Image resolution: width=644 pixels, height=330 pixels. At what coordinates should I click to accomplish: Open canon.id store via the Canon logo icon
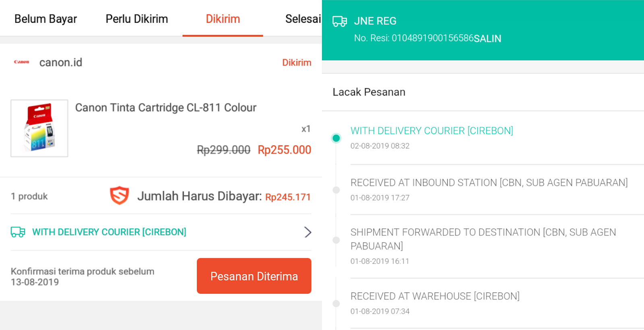pyautogui.click(x=21, y=62)
